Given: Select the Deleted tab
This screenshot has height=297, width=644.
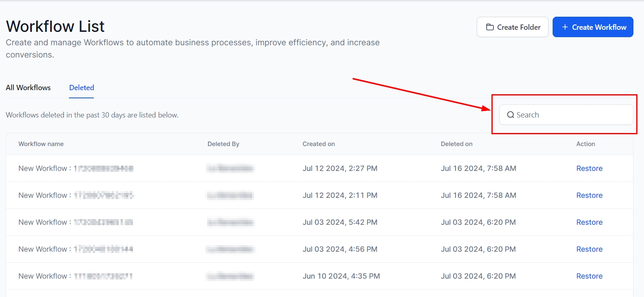Looking at the screenshot, I should (x=82, y=88).
